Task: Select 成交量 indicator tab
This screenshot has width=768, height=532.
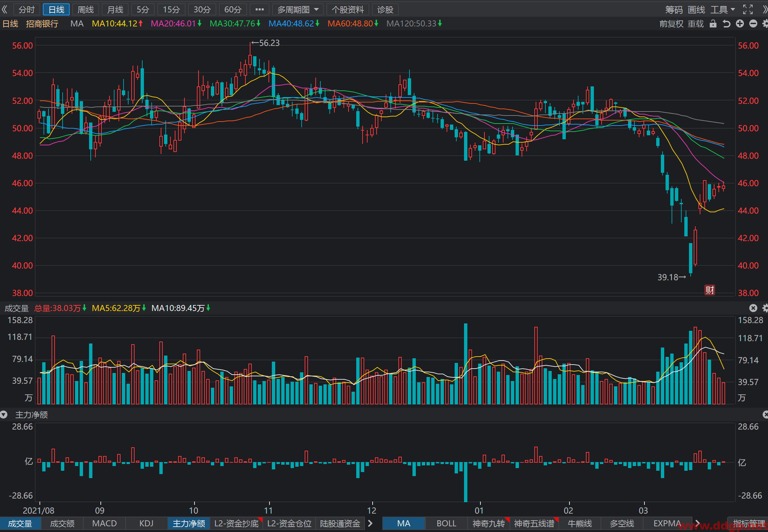Action: tap(20, 523)
